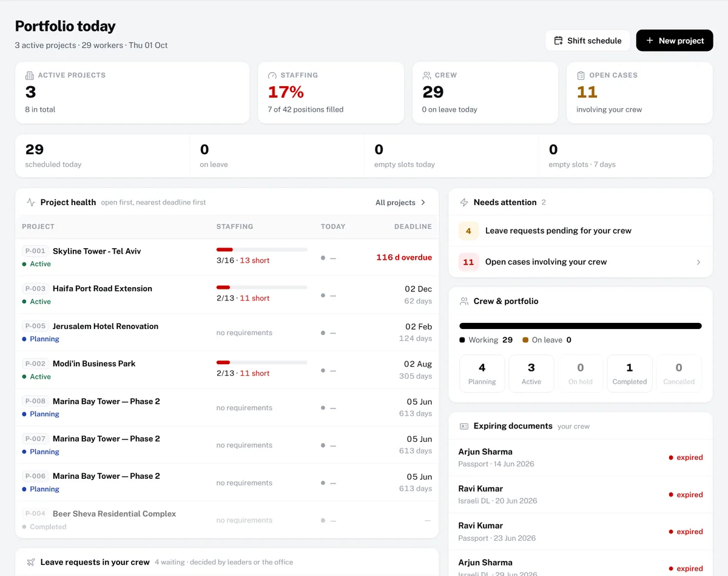Select the Active status tile
Viewport: 728px width, 576px height.
(x=531, y=374)
